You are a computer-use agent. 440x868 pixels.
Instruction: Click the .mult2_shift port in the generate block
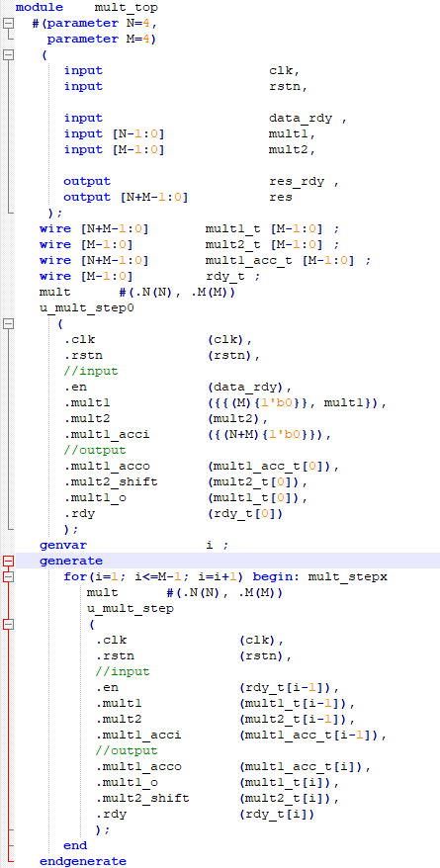pyautogui.click(x=142, y=798)
